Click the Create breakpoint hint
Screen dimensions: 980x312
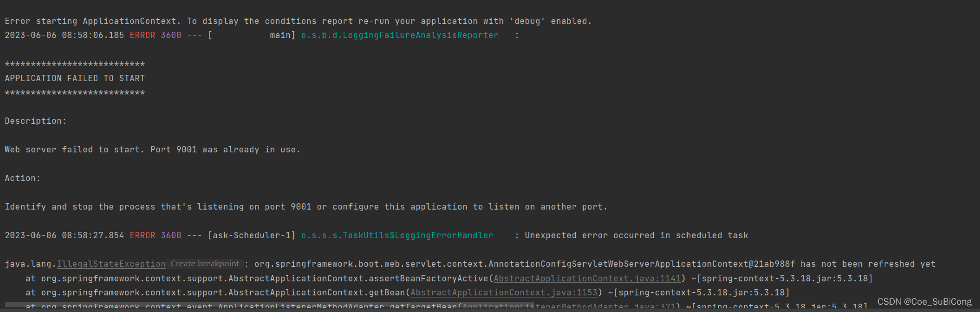205,264
